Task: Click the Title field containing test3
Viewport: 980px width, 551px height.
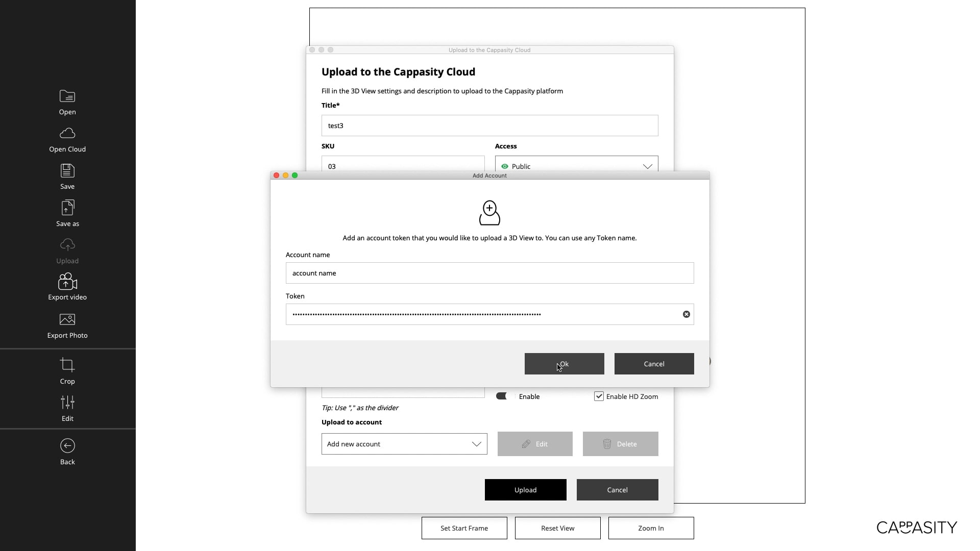Action: tap(490, 126)
